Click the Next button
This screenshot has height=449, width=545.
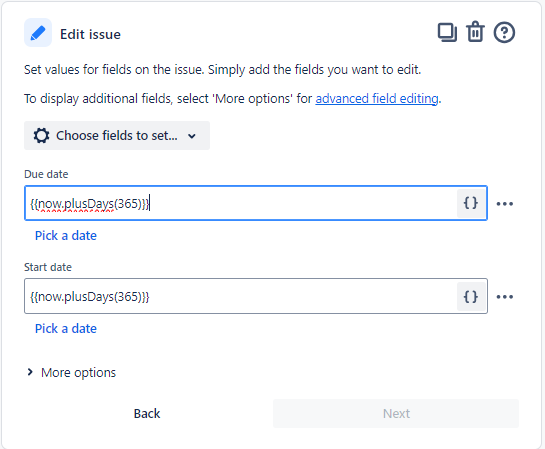396,414
